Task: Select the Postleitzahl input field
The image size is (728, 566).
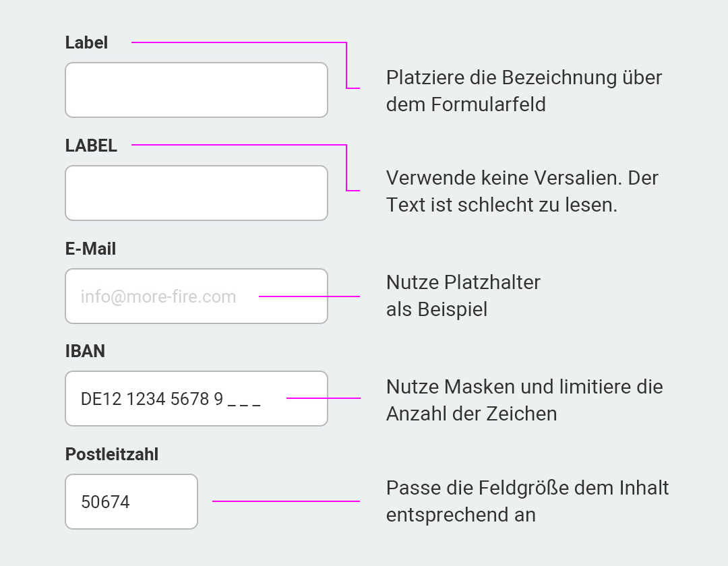Action: (131, 501)
